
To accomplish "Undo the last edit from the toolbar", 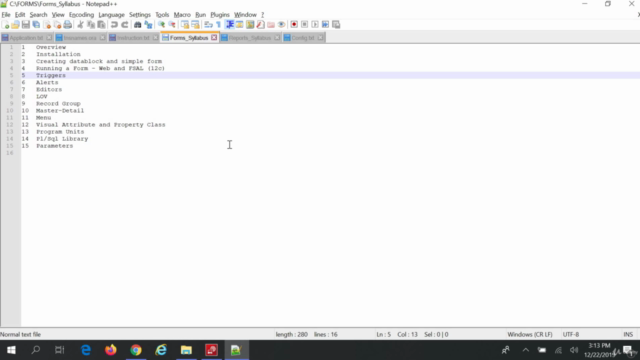I will 114,24.
